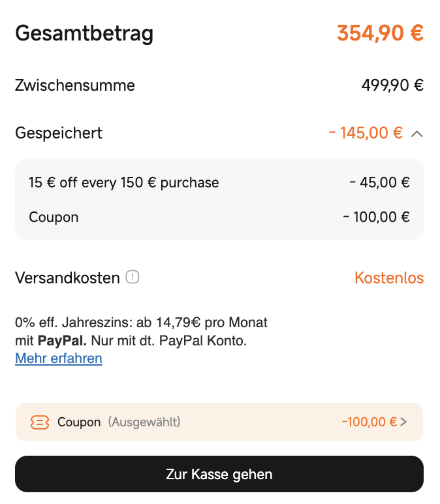The width and height of the screenshot is (440, 504).
Task: Click the -100,00 € value in the coupon bar
Action: 369,422
